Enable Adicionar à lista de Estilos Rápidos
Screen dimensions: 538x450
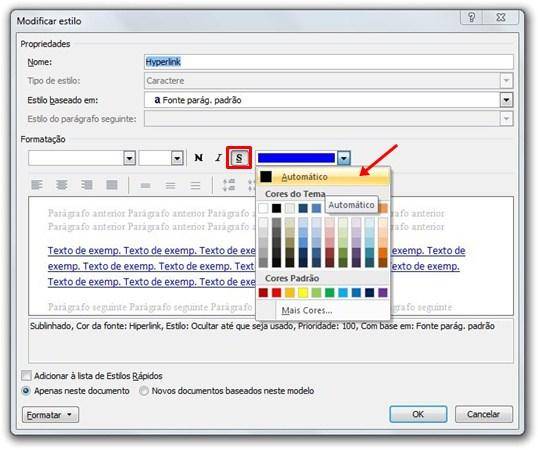pos(26,376)
